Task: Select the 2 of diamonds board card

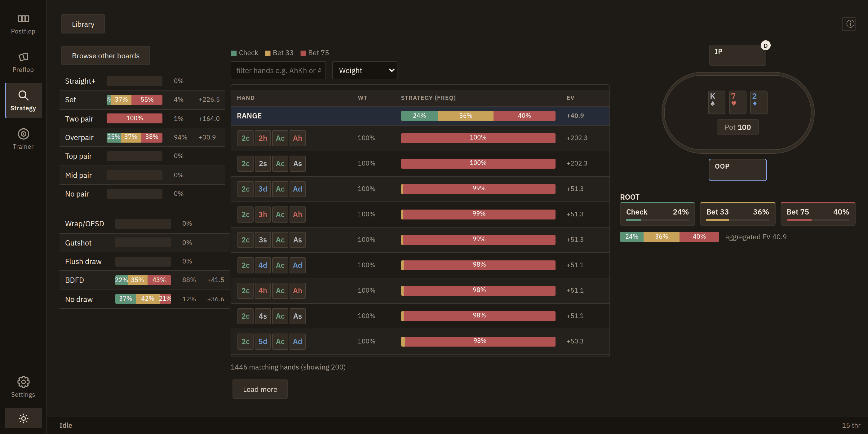Action: pyautogui.click(x=759, y=102)
